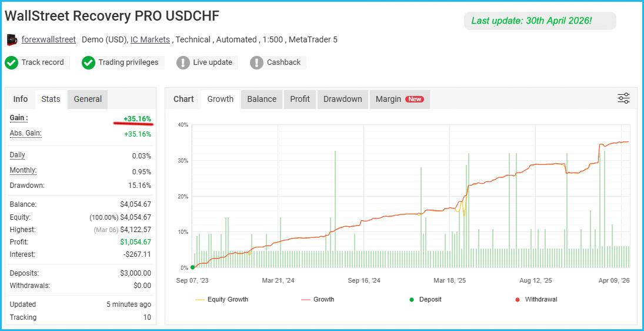Click the Interest value -$267.11
Viewport: 644px width, 331px height.
pos(137,254)
